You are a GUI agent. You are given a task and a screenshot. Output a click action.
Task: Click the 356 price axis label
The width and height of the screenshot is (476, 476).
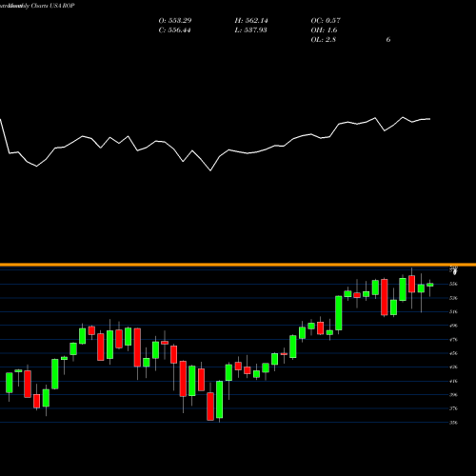[x=454, y=423]
